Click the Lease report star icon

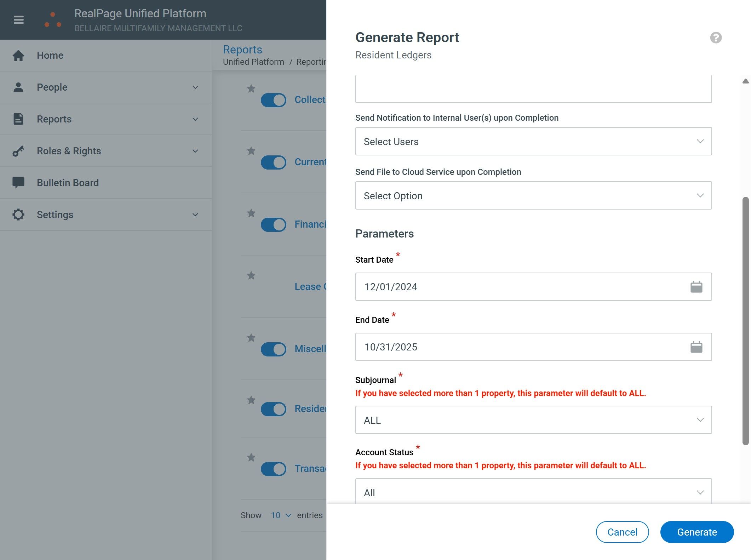click(x=251, y=275)
